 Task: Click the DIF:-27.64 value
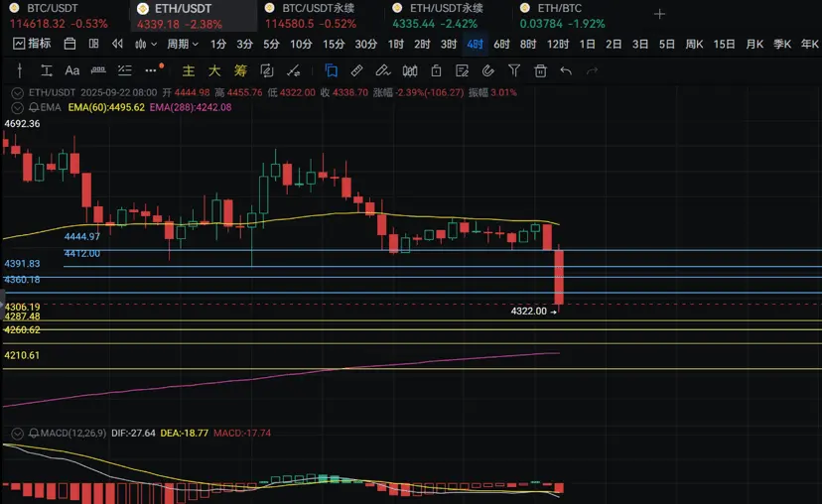(x=133, y=434)
